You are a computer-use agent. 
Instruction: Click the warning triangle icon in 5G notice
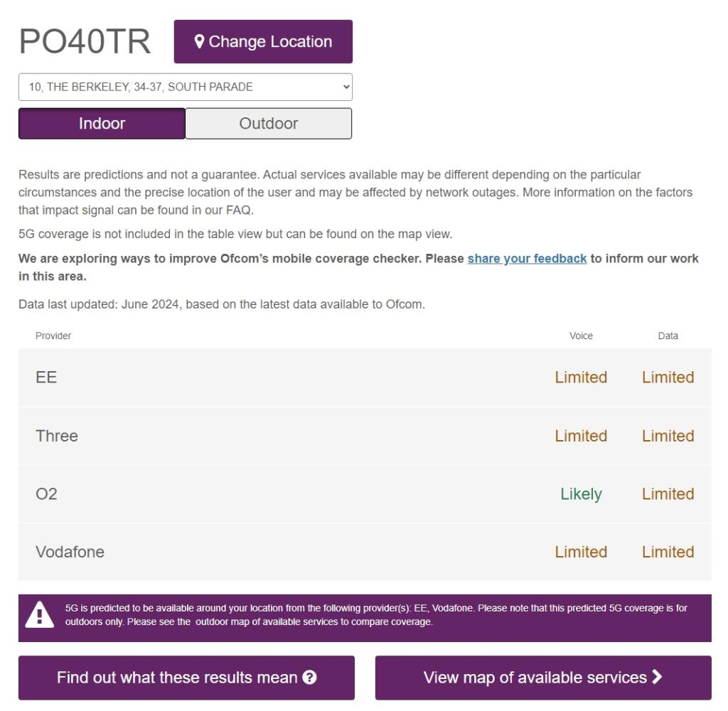click(40, 614)
